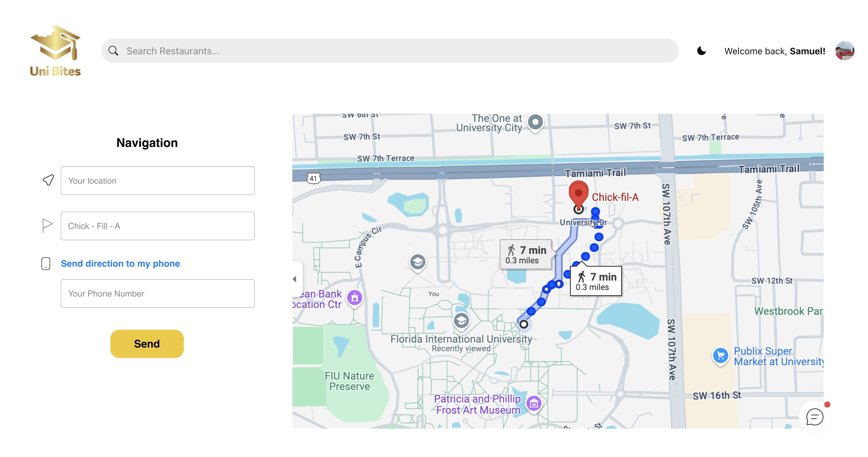Toggle dark mode moon icon
The height and width of the screenshot is (457, 868).
[701, 51]
